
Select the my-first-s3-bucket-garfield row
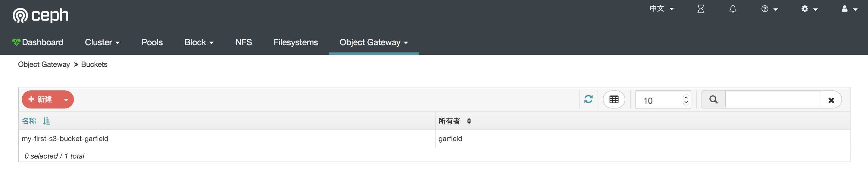coord(434,139)
